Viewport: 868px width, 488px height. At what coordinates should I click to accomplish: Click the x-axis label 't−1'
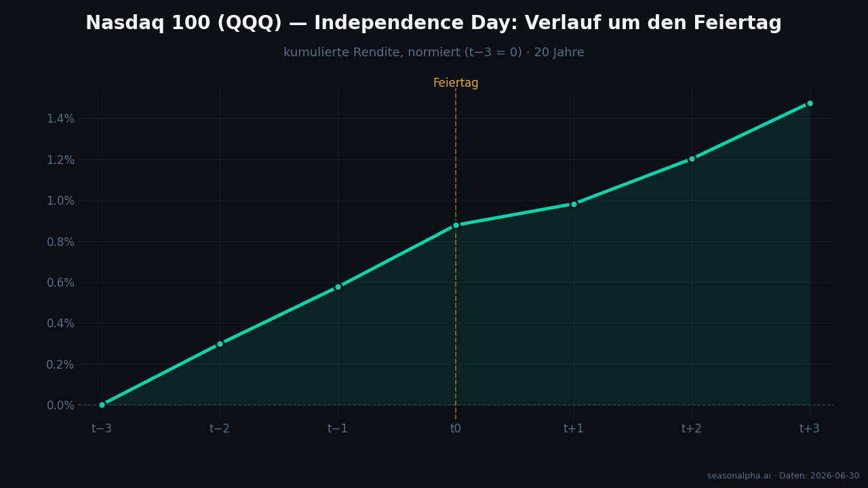[x=338, y=428]
